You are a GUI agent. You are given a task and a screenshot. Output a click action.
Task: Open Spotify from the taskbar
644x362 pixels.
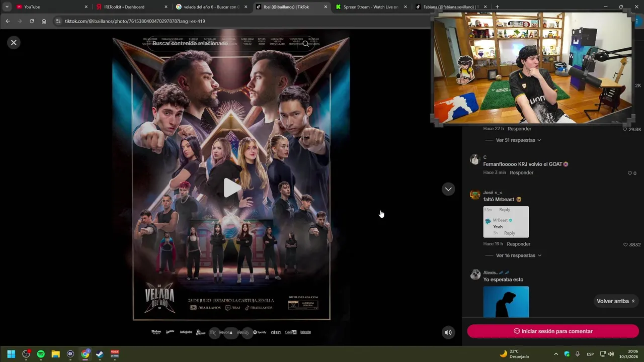(x=41, y=354)
